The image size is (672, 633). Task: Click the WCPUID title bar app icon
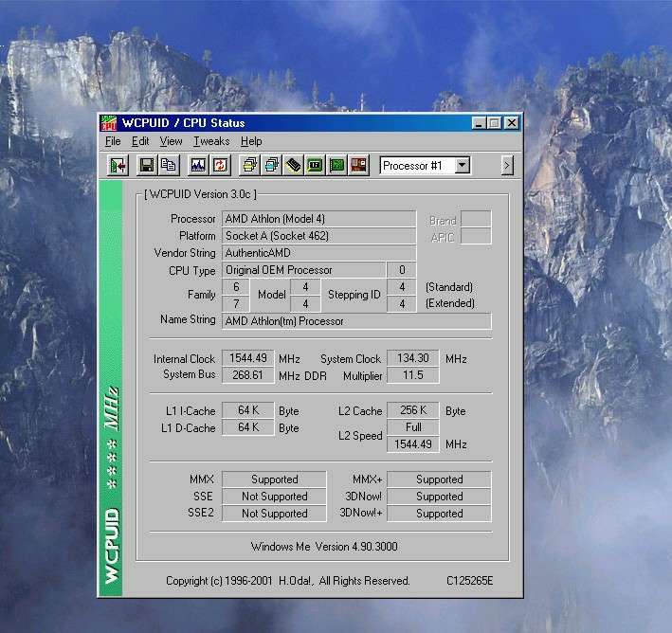tap(108, 123)
